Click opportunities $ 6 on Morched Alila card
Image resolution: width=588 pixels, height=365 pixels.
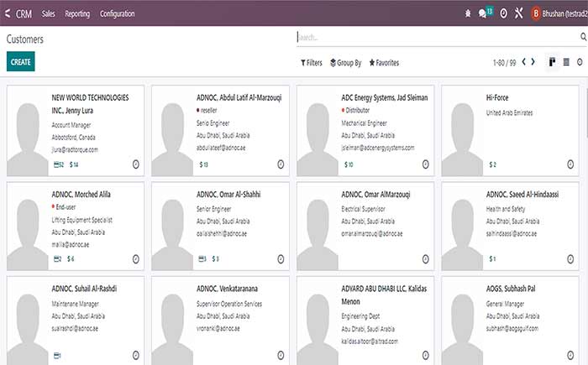pos(71,259)
